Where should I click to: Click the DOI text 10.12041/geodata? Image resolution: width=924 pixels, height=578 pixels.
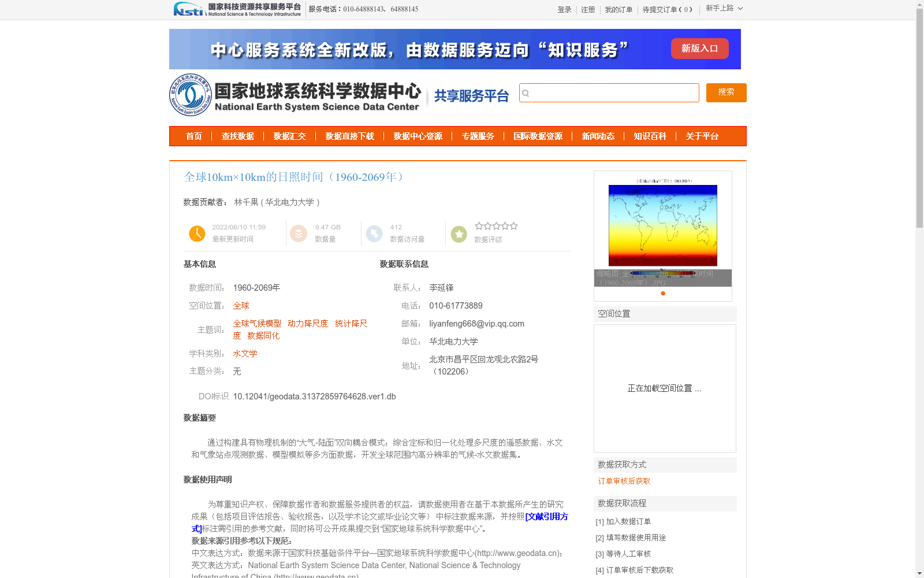click(314, 397)
